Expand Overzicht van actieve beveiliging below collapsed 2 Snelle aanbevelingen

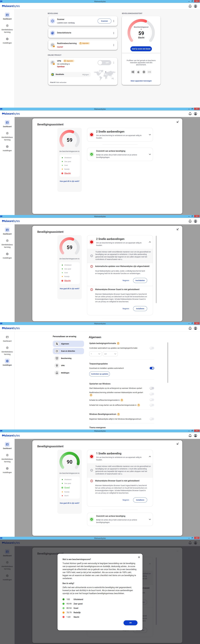click(150, 154)
